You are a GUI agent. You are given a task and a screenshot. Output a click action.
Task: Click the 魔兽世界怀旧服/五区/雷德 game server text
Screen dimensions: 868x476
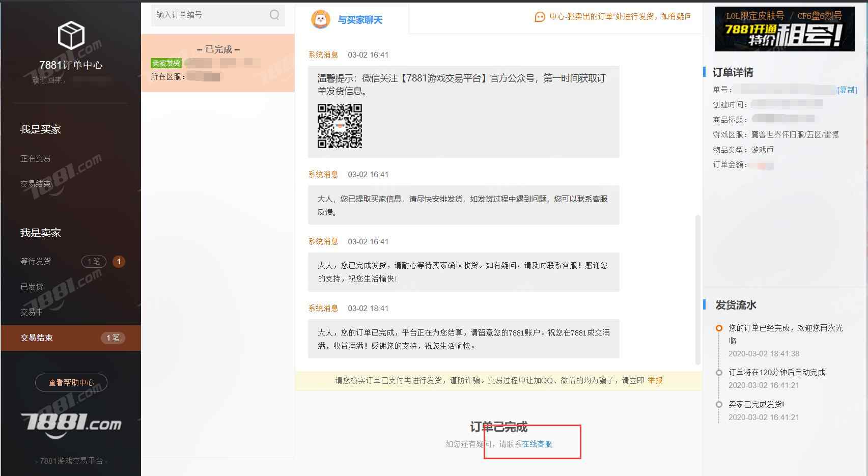[x=795, y=134]
